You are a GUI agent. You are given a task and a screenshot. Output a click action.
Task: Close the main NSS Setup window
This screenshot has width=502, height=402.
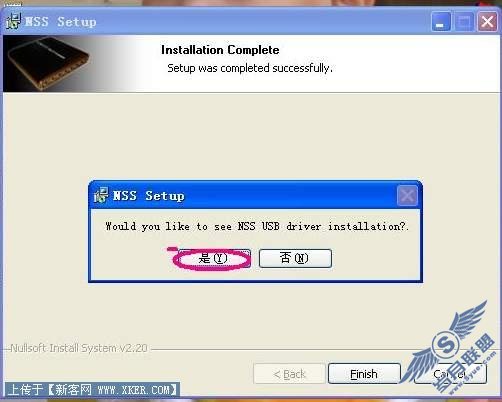tap(487, 22)
